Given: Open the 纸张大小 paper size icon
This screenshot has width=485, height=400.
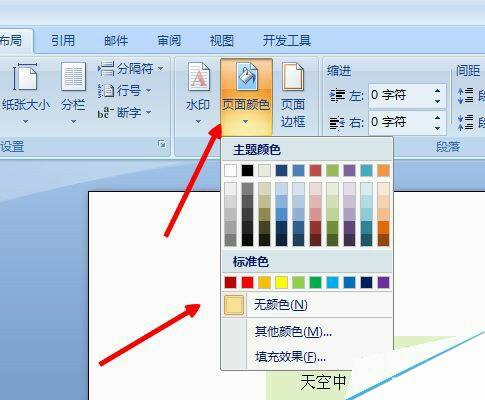Looking at the screenshot, I should coord(25,77).
